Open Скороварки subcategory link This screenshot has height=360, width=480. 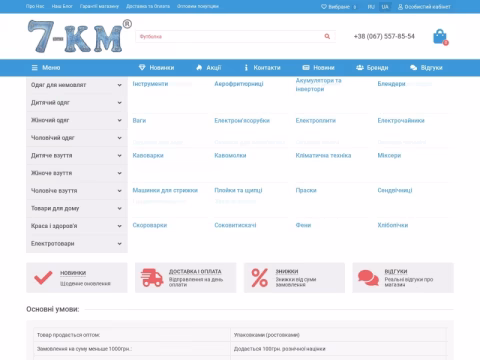point(150,225)
